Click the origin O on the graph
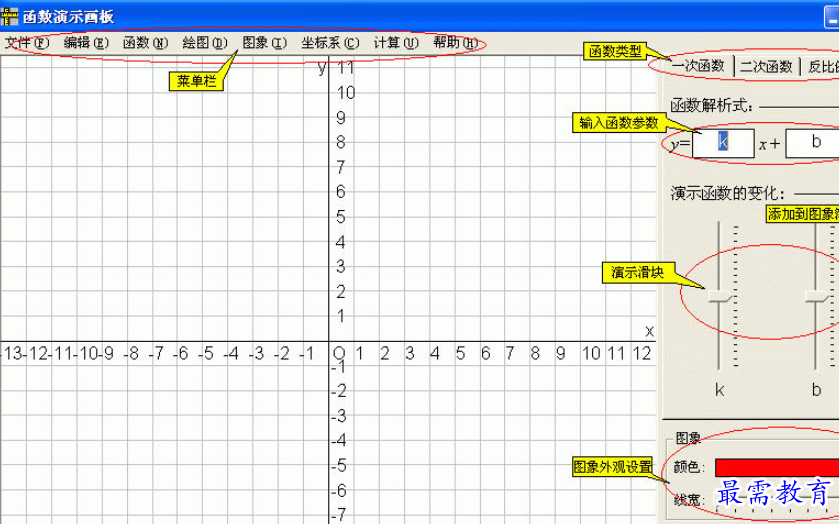This screenshot has width=839, height=524. pyautogui.click(x=339, y=353)
